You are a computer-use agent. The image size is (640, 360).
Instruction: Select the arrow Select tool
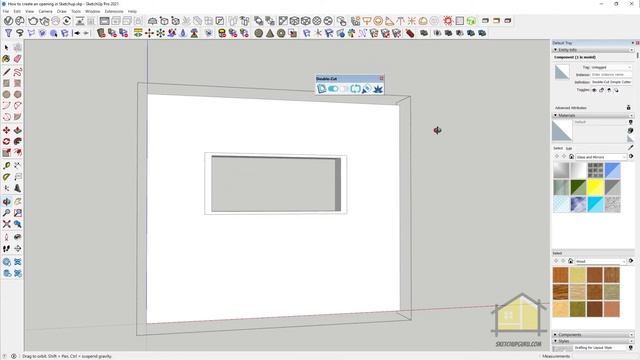pos(7,48)
